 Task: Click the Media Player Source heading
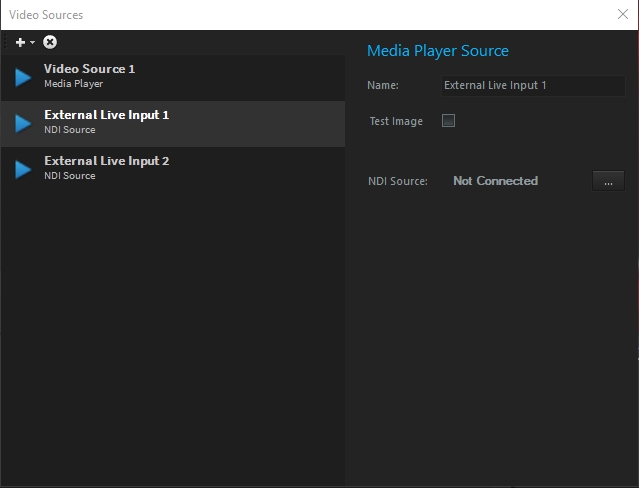pyautogui.click(x=437, y=51)
